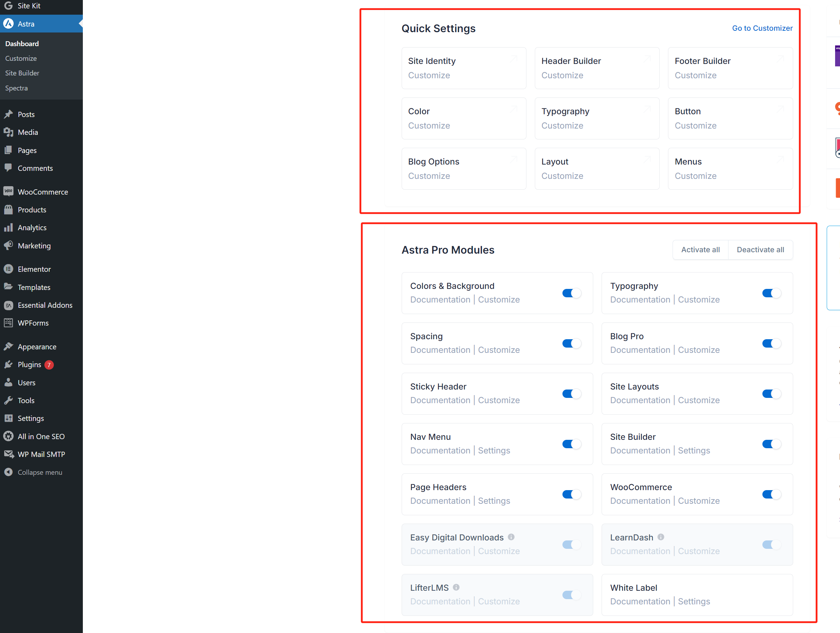Click the Astra logo icon in sidebar
Viewport: 840px width, 633px height.
click(x=8, y=24)
